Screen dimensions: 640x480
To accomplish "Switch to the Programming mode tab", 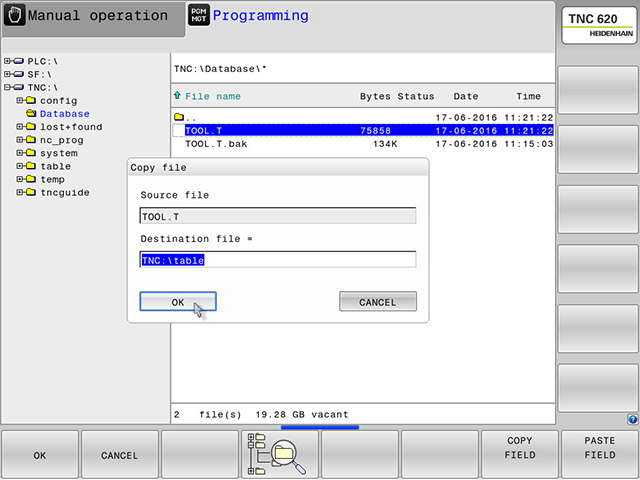I will click(x=261, y=17).
